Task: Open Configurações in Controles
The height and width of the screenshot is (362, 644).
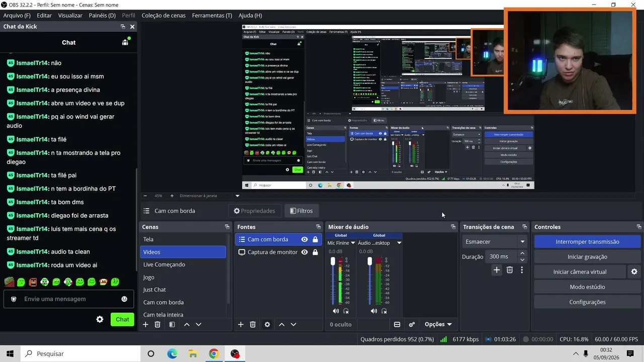Action: [x=587, y=302]
